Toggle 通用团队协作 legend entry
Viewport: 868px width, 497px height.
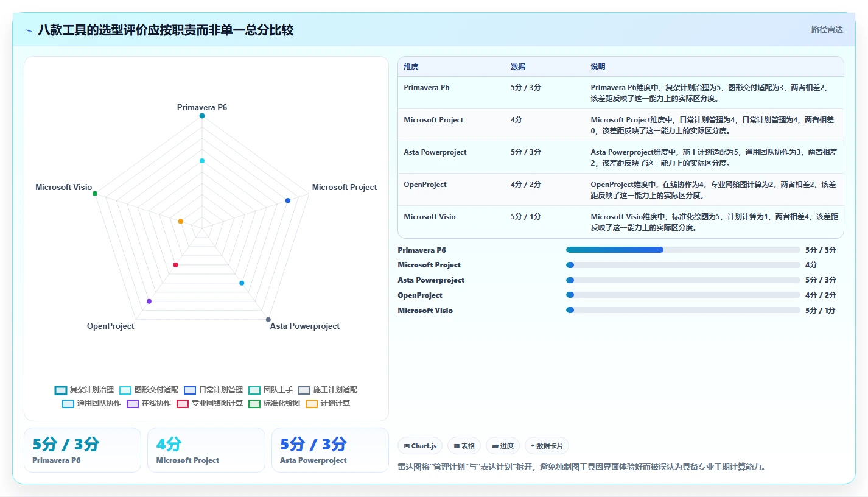(91, 403)
